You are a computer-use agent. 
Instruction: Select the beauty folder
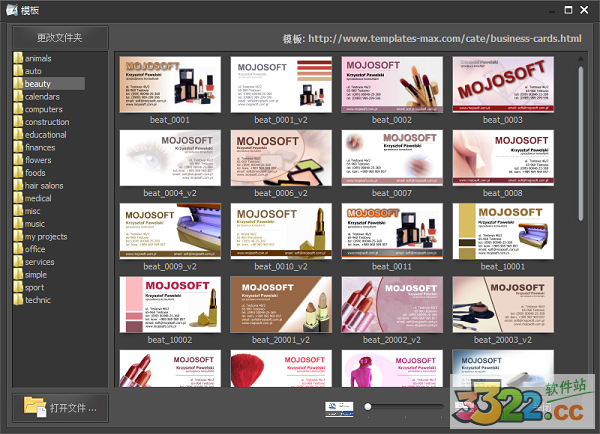click(49, 84)
